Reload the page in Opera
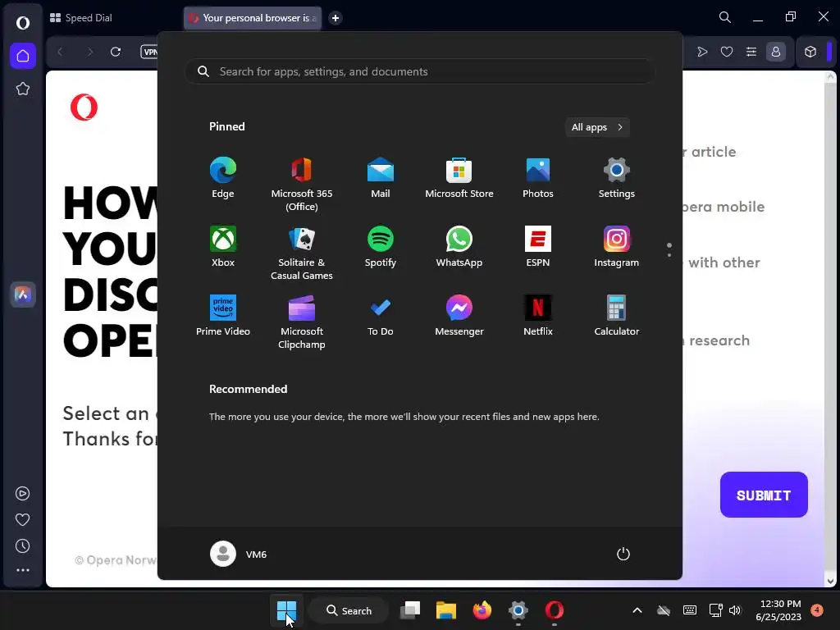The height and width of the screenshot is (630, 840). click(x=116, y=52)
